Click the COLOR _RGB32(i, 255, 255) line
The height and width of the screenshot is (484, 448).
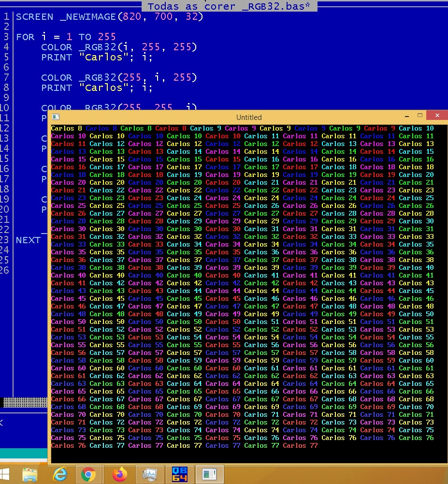(x=119, y=47)
